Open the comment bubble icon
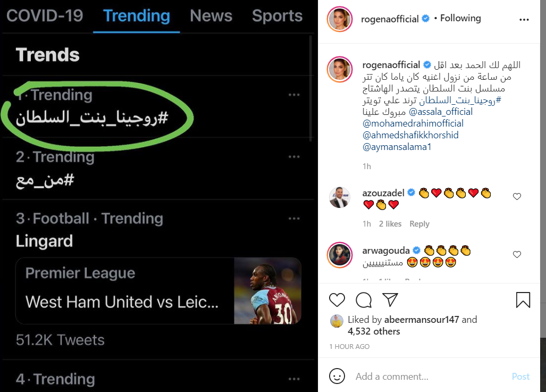The width and height of the screenshot is (546, 392). (364, 301)
